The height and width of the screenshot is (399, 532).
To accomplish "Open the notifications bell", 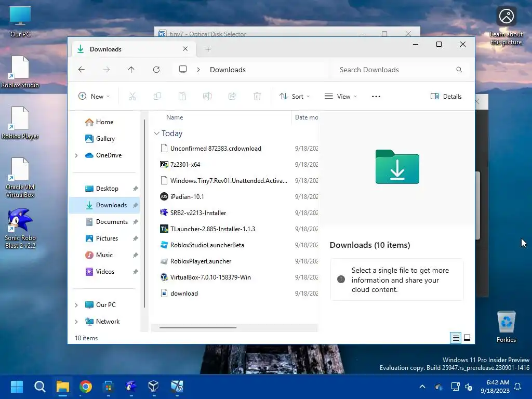I will click(x=518, y=387).
